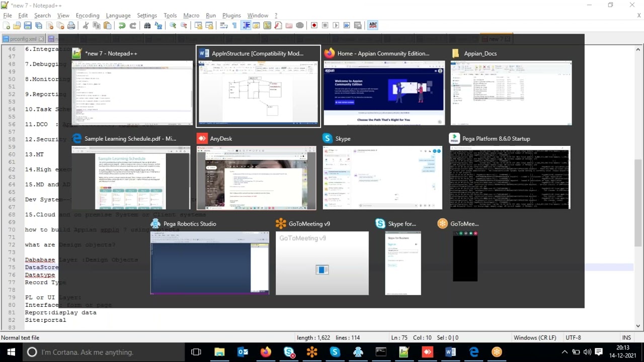644x362 pixels.
Task: Toggle Show All Characters pilcrow icon
Action: click(x=234, y=26)
